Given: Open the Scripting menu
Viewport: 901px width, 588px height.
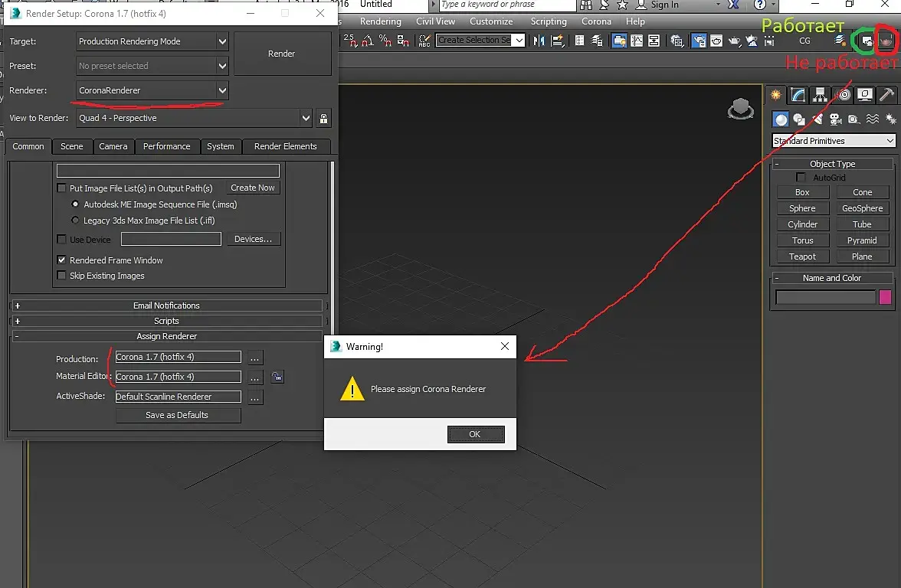Looking at the screenshot, I should [549, 21].
